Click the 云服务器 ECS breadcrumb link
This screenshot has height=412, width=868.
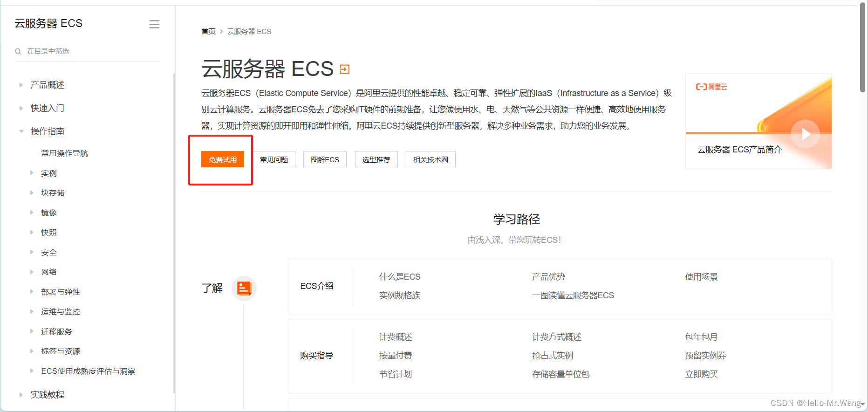pos(249,32)
